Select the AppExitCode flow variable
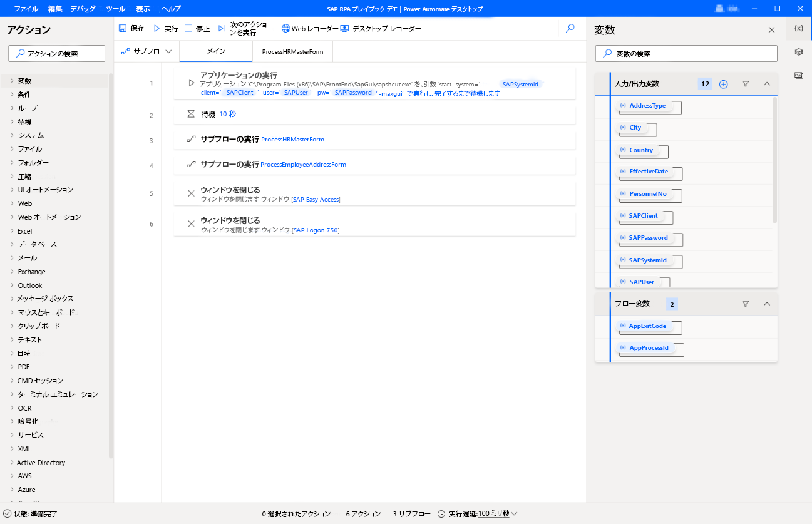 click(x=647, y=326)
